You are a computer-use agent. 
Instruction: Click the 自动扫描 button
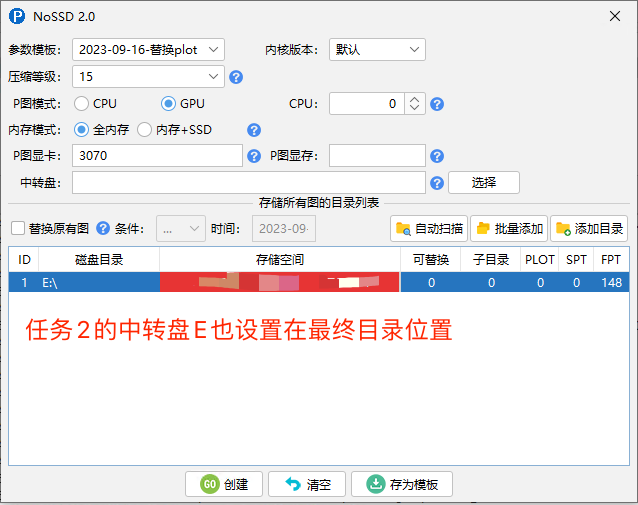pos(429,229)
